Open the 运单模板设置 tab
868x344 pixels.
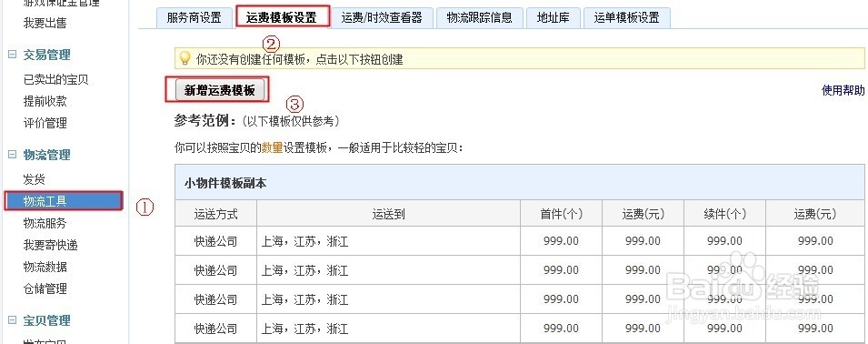pos(626,17)
